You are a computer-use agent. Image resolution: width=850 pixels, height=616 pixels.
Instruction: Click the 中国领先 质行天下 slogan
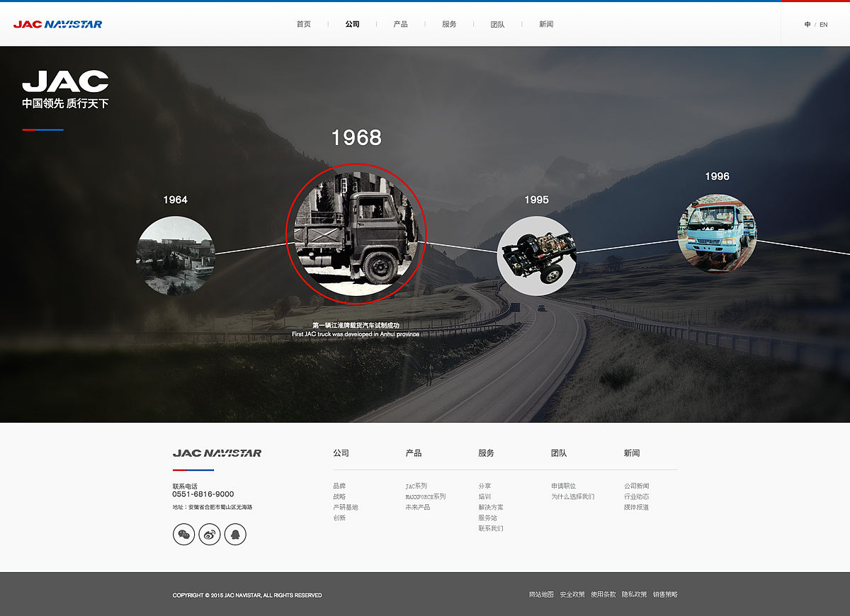65,103
